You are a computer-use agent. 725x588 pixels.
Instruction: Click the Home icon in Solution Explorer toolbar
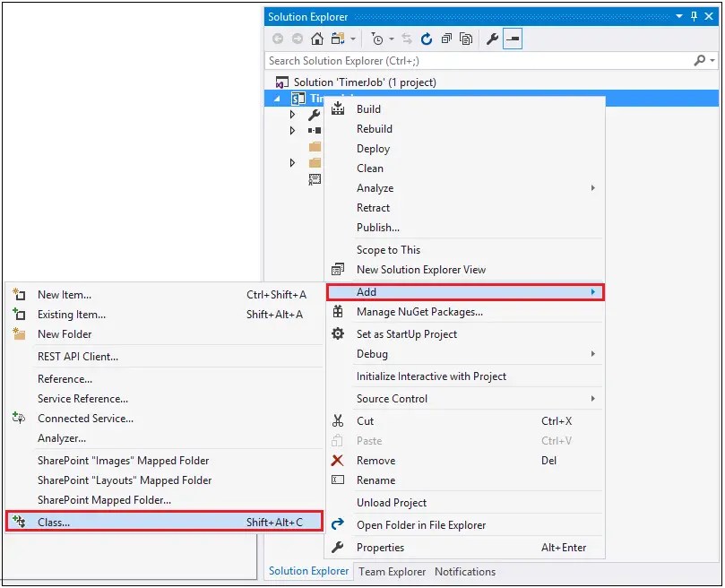click(316, 39)
